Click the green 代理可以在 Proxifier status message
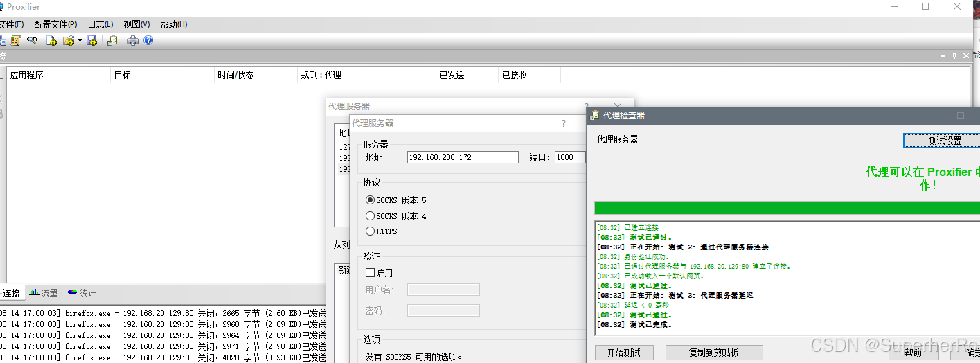 pyautogui.click(x=923, y=178)
